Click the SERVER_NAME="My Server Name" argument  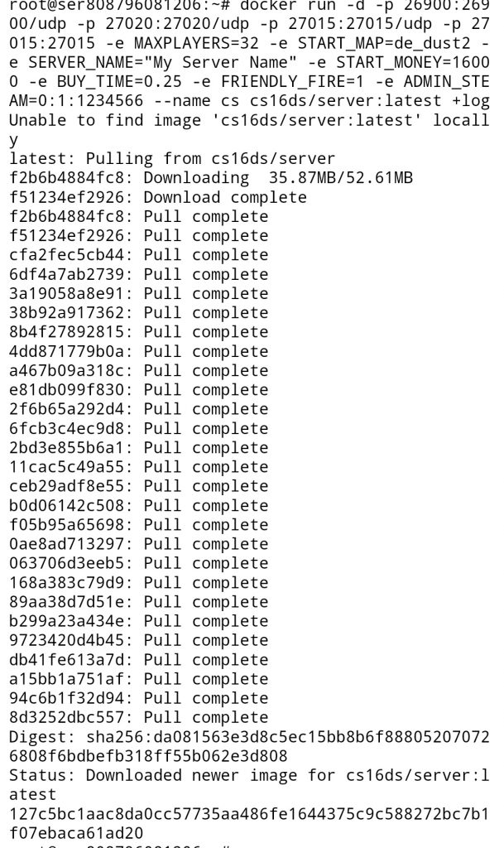tap(162, 62)
